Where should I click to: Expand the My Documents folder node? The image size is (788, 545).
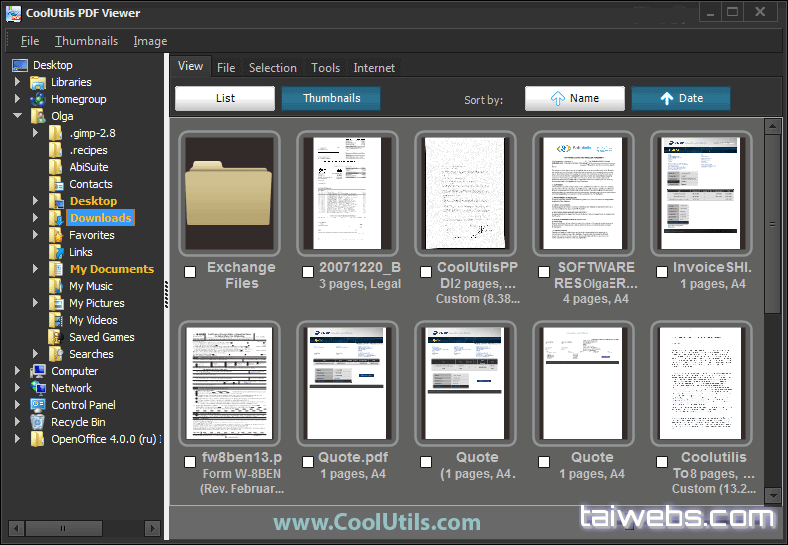36,269
